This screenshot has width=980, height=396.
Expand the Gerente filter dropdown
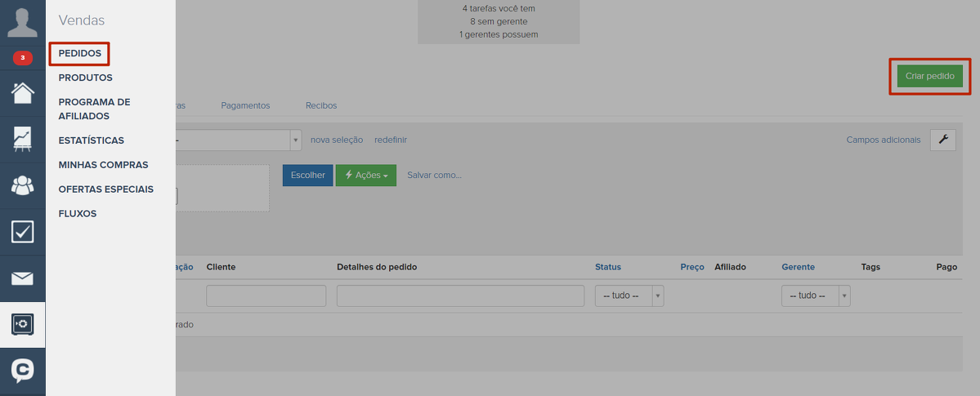[x=816, y=296]
